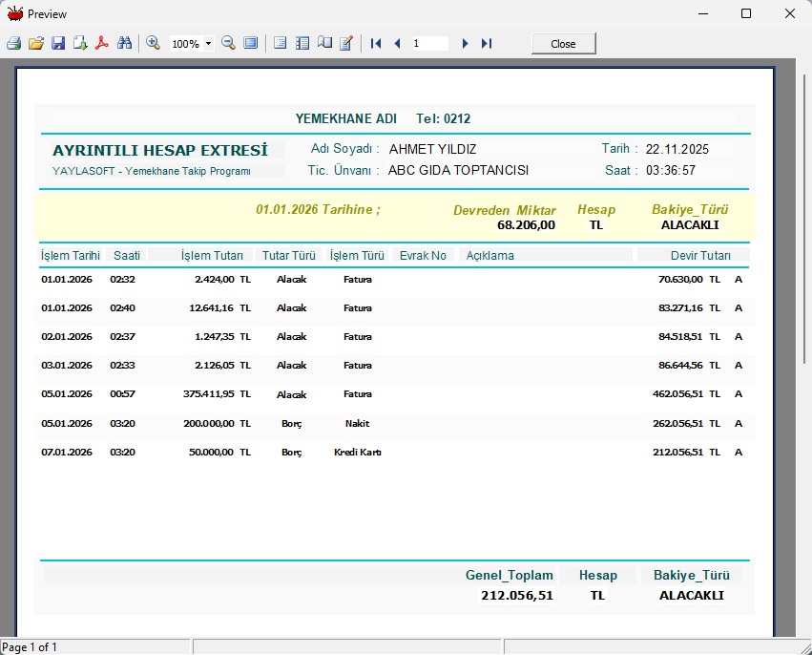Zoom in with the magnifier plus icon
Image resolution: width=812 pixels, height=655 pixels.
(153, 44)
